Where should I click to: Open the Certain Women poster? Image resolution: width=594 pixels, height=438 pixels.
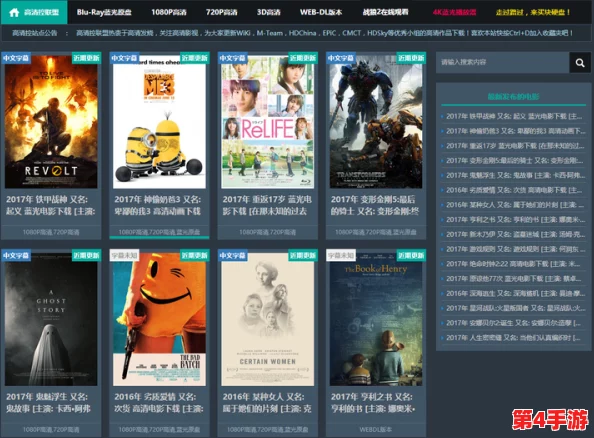[x=267, y=319]
